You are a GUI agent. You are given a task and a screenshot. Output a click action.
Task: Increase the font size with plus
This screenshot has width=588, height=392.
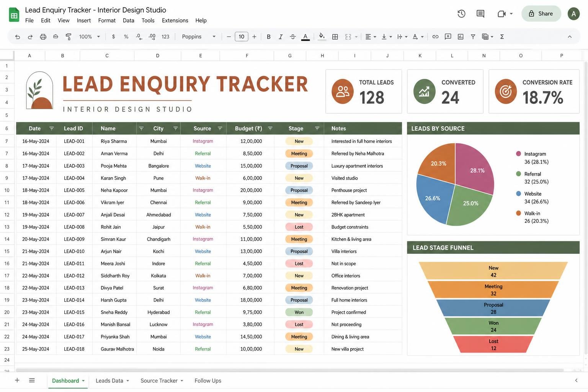(x=254, y=37)
